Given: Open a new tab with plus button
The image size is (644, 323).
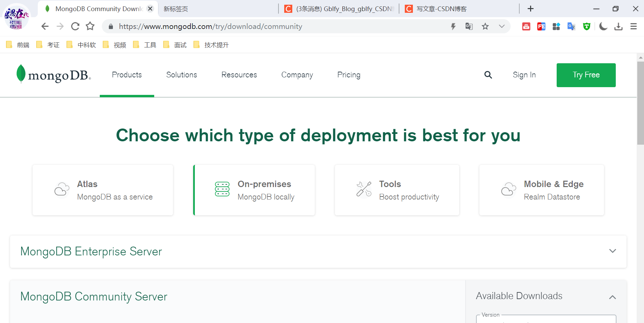Looking at the screenshot, I should (x=530, y=9).
